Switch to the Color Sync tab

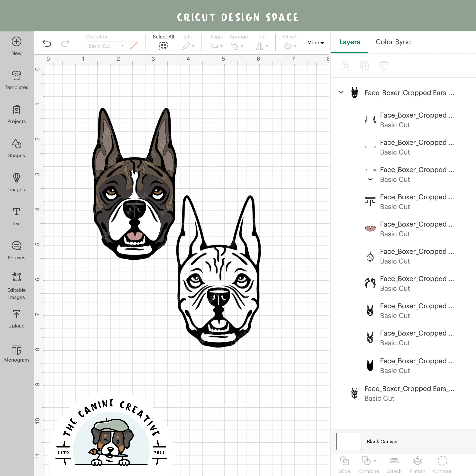393,42
